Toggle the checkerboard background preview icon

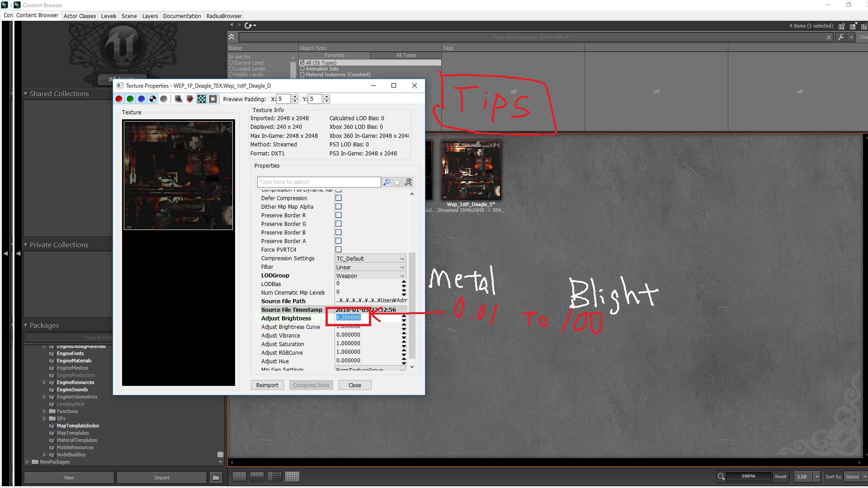click(202, 99)
